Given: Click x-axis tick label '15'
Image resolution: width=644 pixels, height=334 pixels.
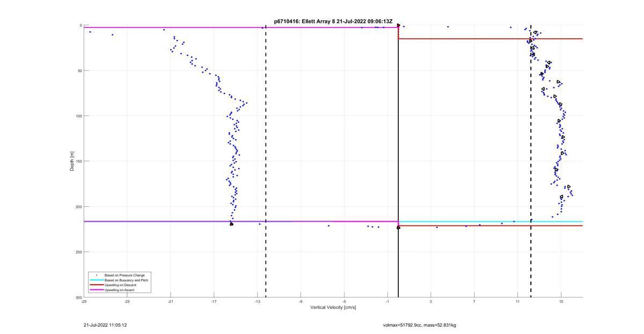Looking at the screenshot, I should click(561, 302).
